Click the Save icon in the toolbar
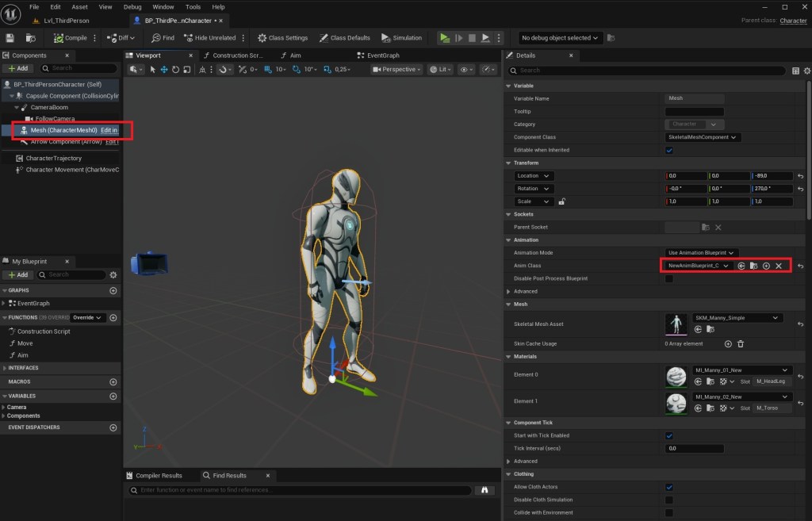 [x=10, y=38]
